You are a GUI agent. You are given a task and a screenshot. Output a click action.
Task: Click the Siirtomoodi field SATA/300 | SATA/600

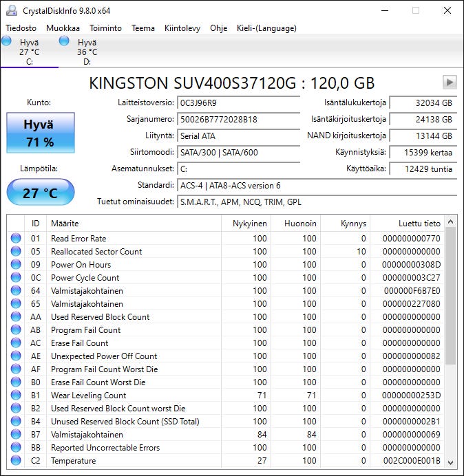point(238,152)
